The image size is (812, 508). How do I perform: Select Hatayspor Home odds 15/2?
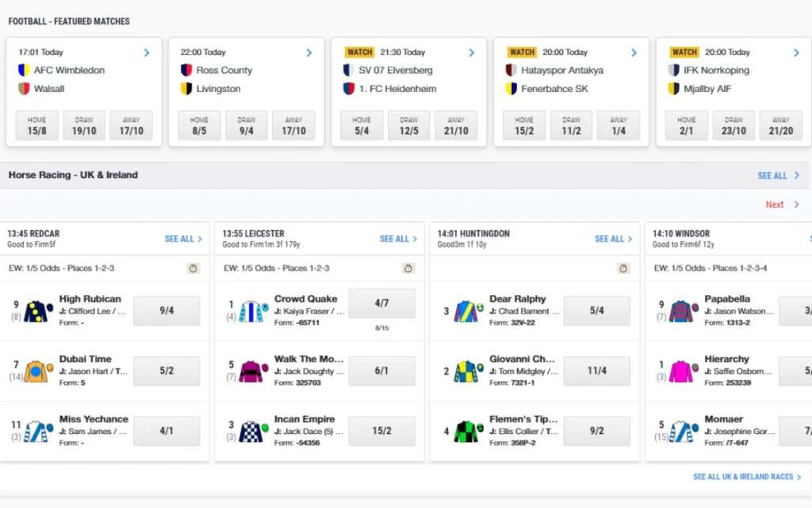click(524, 125)
